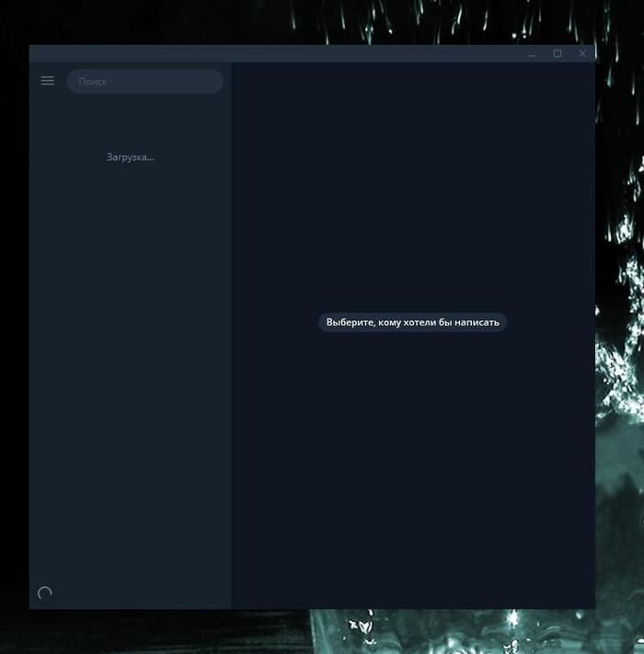The width and height of the screenshot is (644, 654).
Task: Click the Загрузка... loading text
Action: [x=130, y=157]
